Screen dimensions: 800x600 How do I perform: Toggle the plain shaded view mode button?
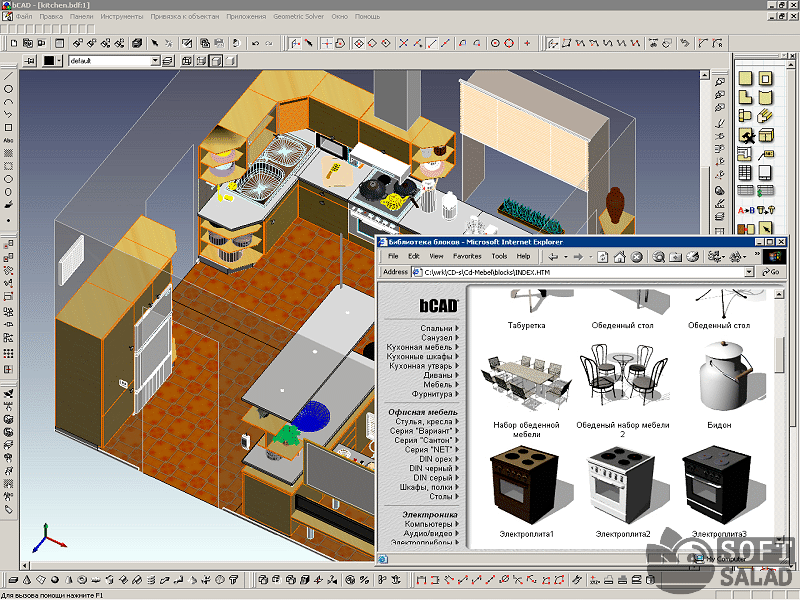(231, 61)
